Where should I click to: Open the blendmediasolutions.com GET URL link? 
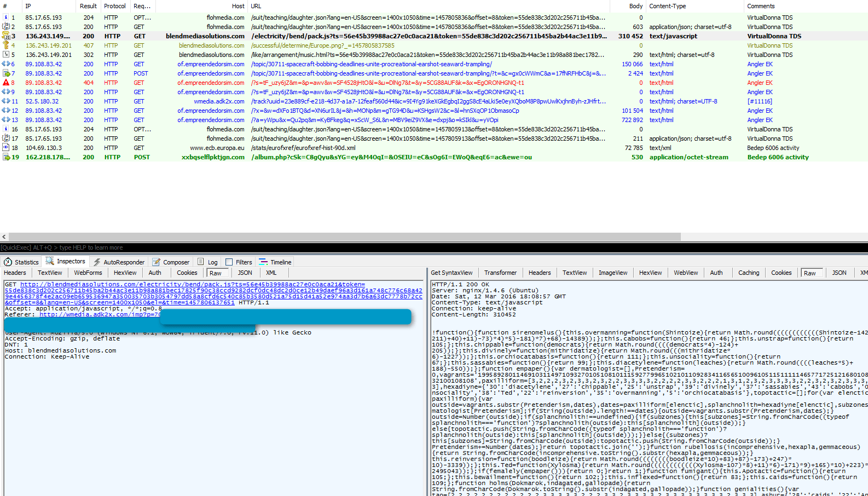coord(213,293)
